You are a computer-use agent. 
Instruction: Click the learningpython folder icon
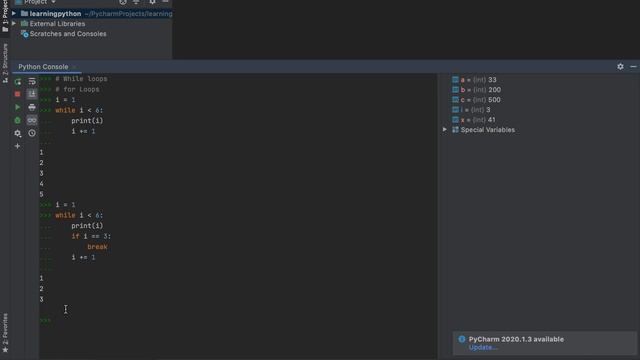(24, 14)
